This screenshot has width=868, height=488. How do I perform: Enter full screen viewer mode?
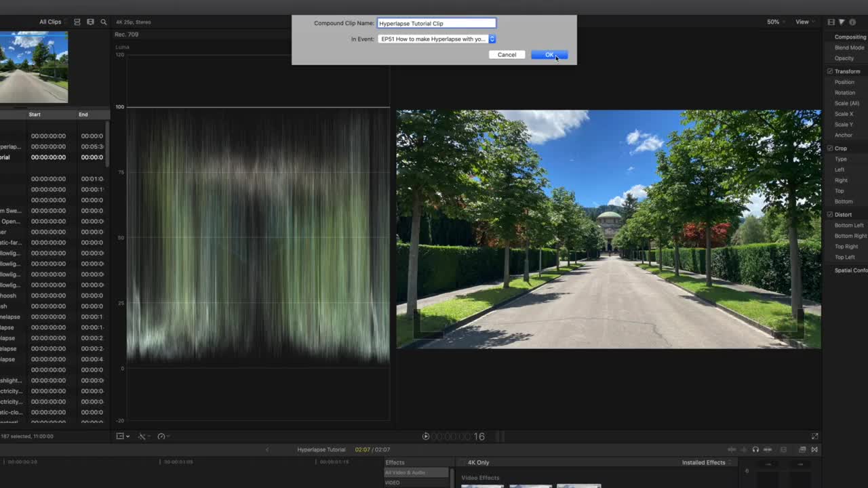(815, 436)
